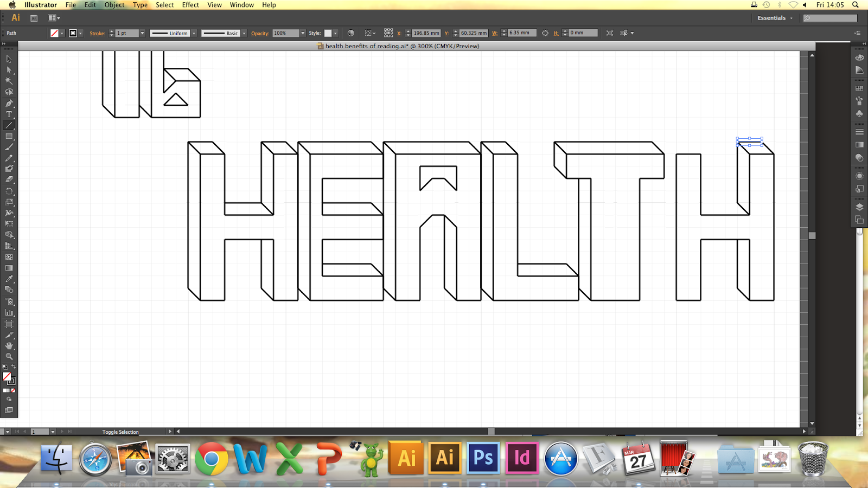Open the Layers panel
868x488 pixels.
859,207
